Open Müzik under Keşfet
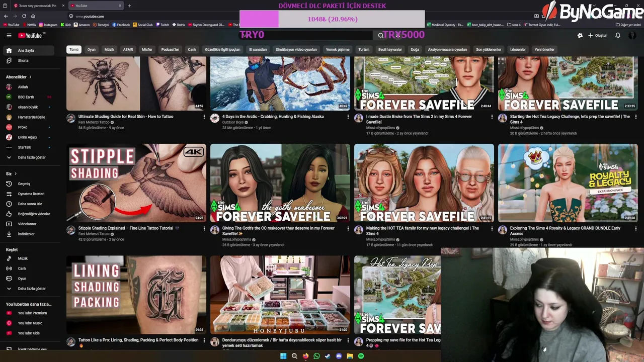 (23, 258)
